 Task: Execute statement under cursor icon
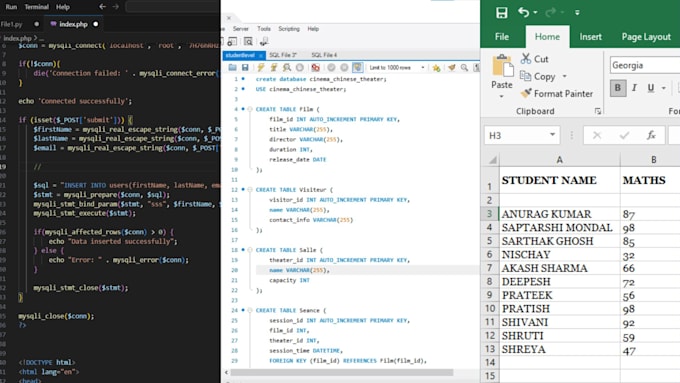coord(274,68)
